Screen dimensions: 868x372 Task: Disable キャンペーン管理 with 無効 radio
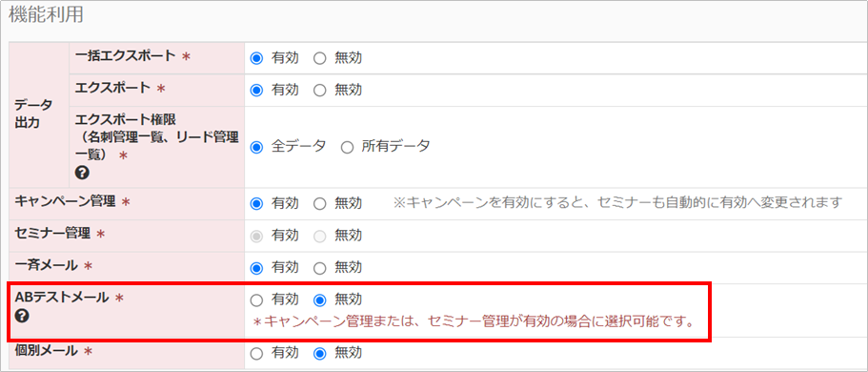tap(319, 203)
